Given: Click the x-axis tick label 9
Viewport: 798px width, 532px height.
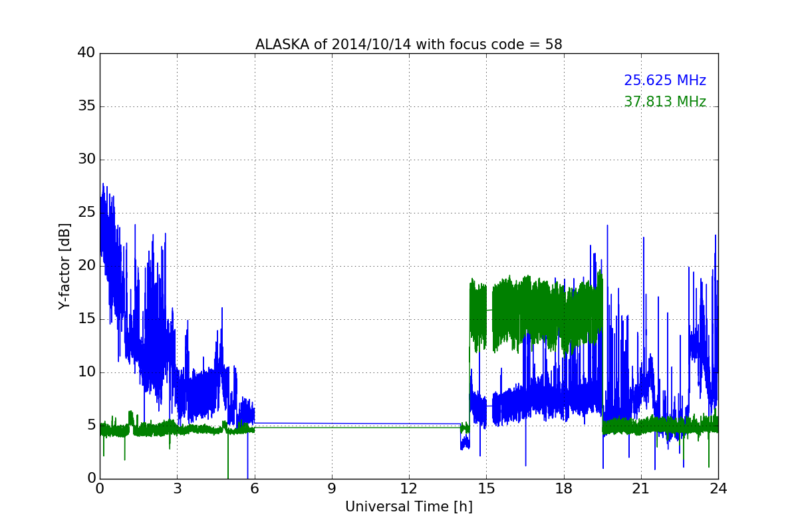Looking at the screenshot, I should pyautogui.click(x=332, y=489).
